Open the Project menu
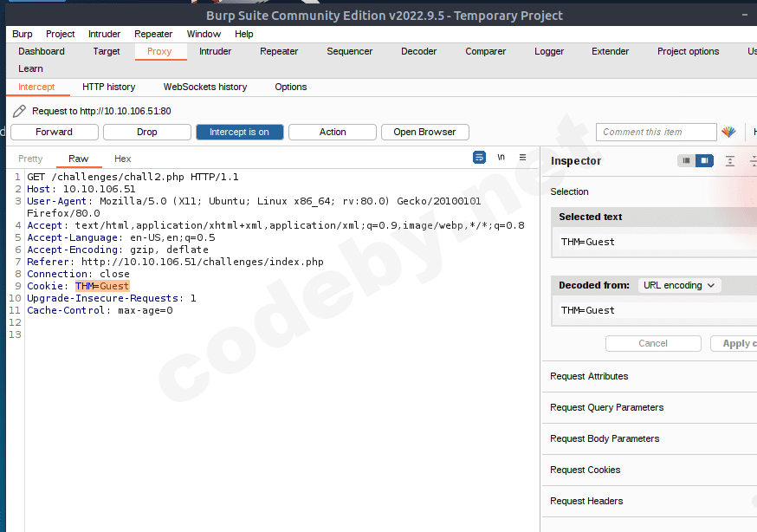Image resolution: width=757 pixels, height=532 pixels. click(61, 34)
